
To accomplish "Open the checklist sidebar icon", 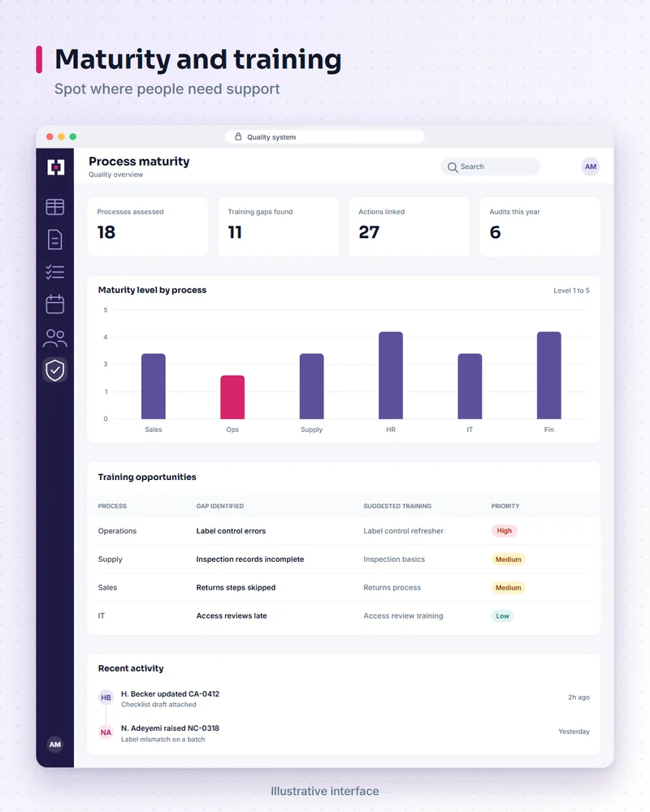I will tap(55, 272).
